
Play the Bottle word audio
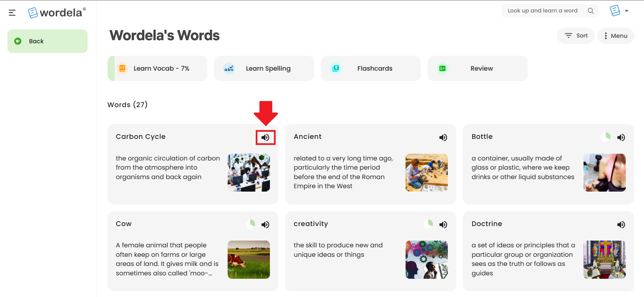621,138
